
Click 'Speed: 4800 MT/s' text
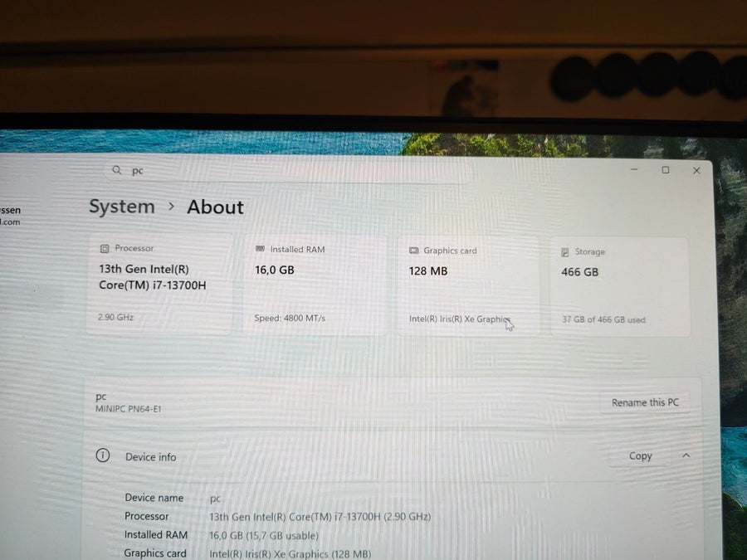[290, 318]
